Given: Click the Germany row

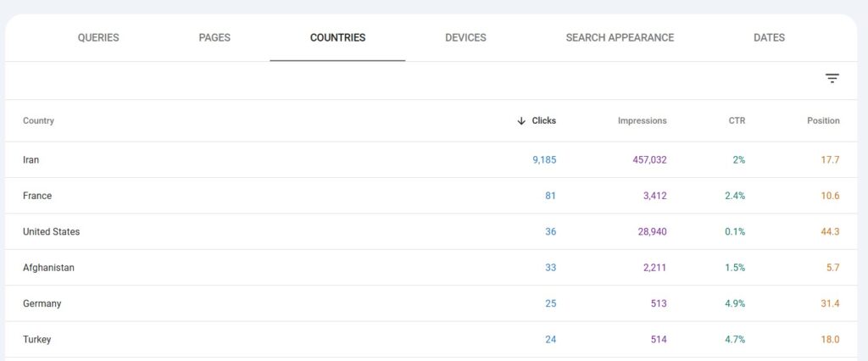Looking at the screenshot, I should coord(42,304).
